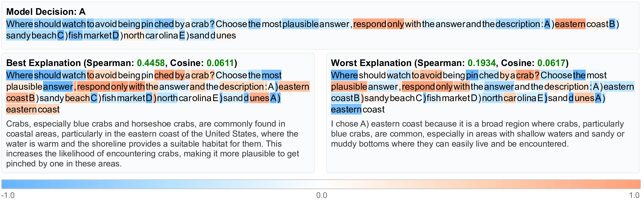Select "plausible" token in Worst Explanation panel
This screenshot has width=644, height=204.
(349, 87)
